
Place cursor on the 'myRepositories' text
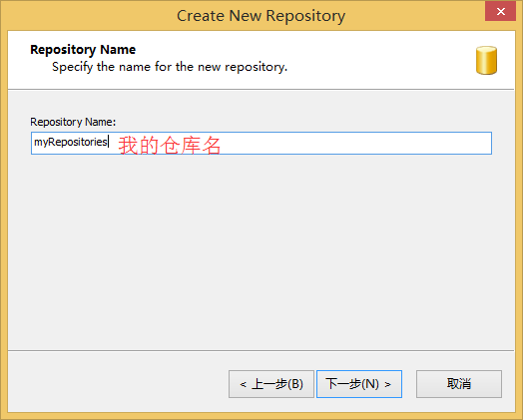click(x=71, y=142)
